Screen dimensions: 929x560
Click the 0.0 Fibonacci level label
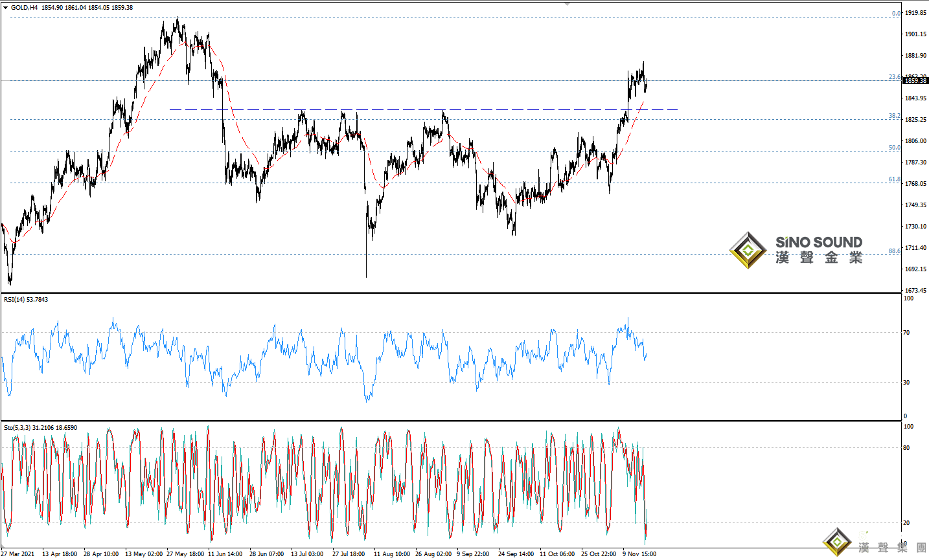[896, 14]
